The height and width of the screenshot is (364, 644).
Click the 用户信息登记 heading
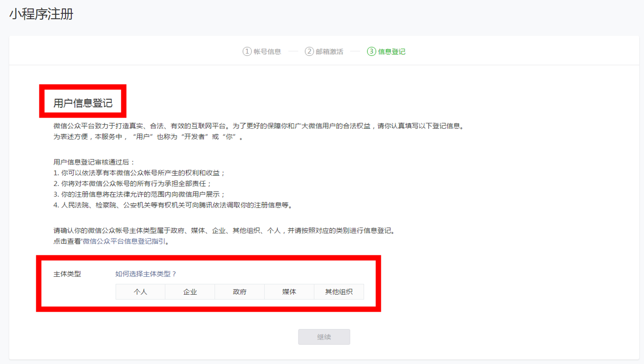click(x=83, y=103)
